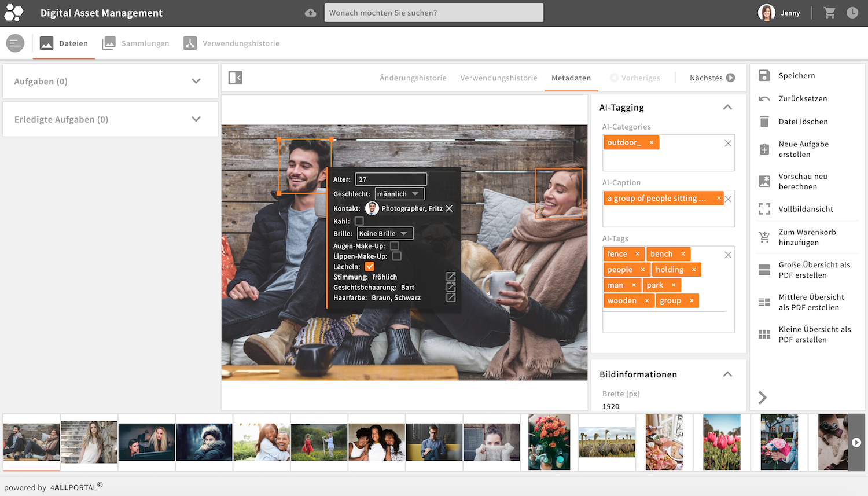Open Verwendungshistorie tab in detail panel
868x496 pixels.
pyautogui.click(x=499, y=78)
